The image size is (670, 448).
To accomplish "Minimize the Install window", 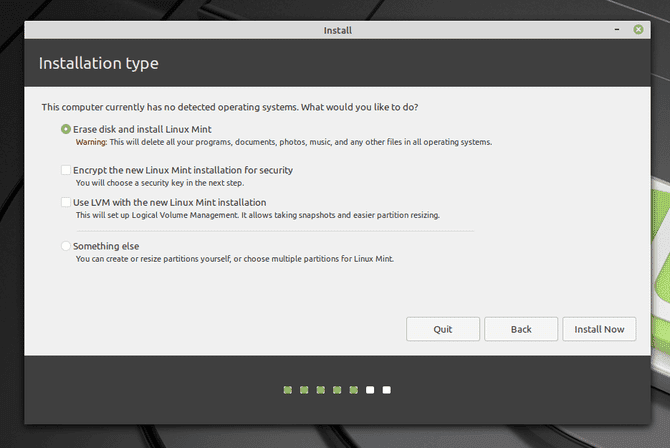I will (x=617, y=29).
